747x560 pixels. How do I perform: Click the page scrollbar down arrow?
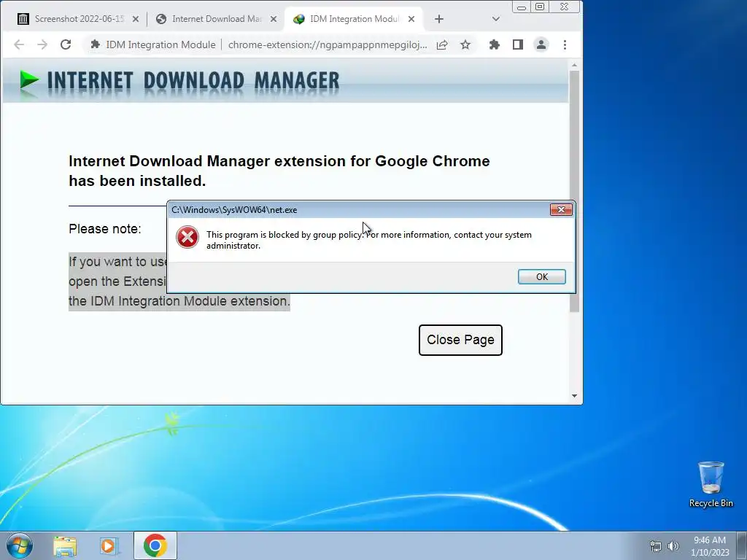(574, 396)
